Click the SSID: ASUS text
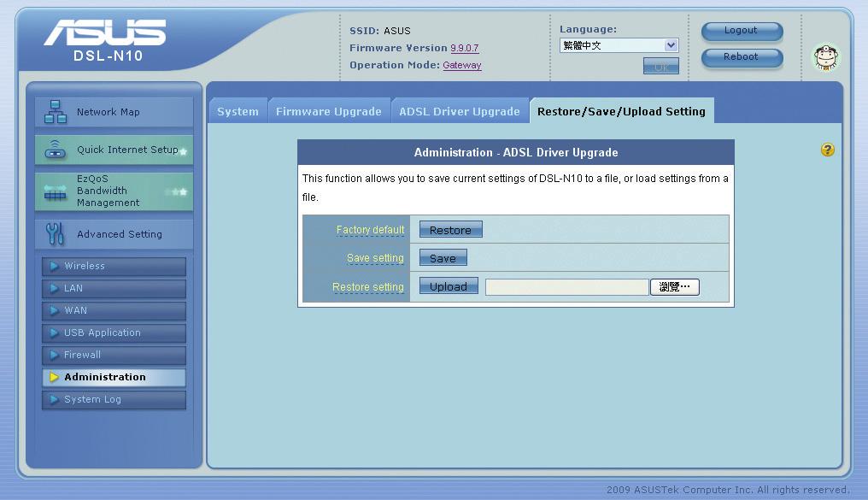The height and width of the screenshot is (500, 868). 380,31
